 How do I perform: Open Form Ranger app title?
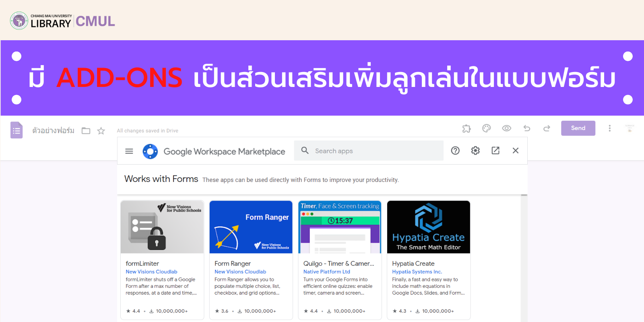coord(233,263)
